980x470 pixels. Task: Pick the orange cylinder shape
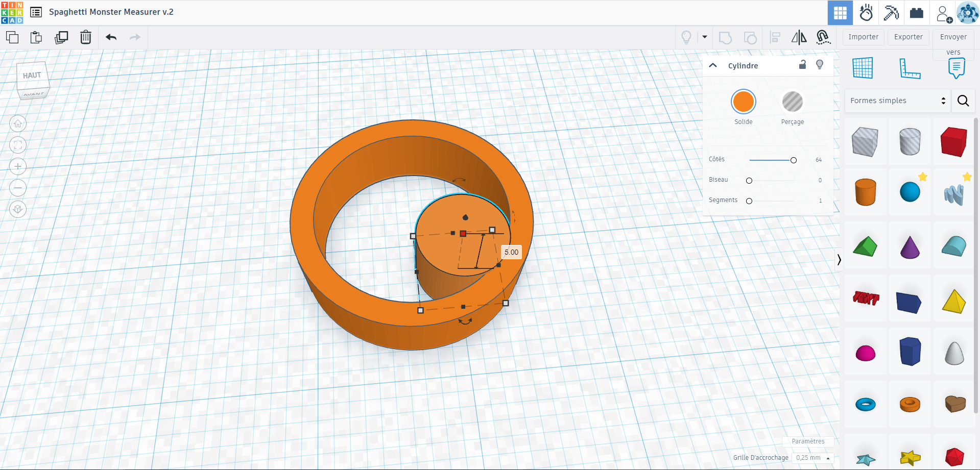click(865, 192)
